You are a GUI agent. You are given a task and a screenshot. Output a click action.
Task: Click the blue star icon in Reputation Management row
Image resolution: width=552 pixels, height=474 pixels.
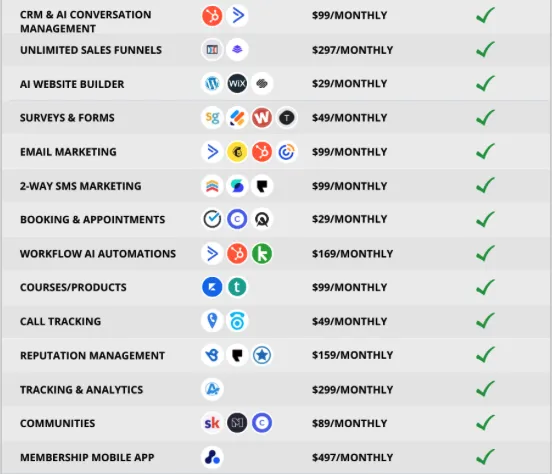point(262,355)
